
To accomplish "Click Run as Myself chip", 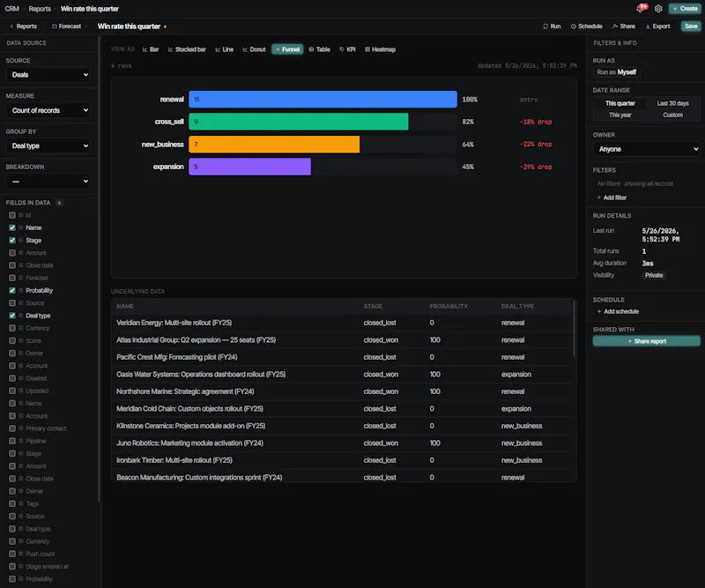I will 616,72.
